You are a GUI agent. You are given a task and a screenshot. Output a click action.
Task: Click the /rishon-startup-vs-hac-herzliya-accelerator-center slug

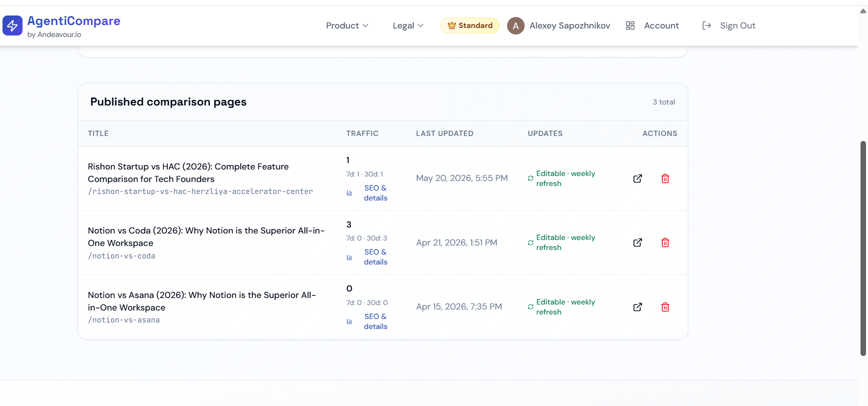click(x=200, y=191)
